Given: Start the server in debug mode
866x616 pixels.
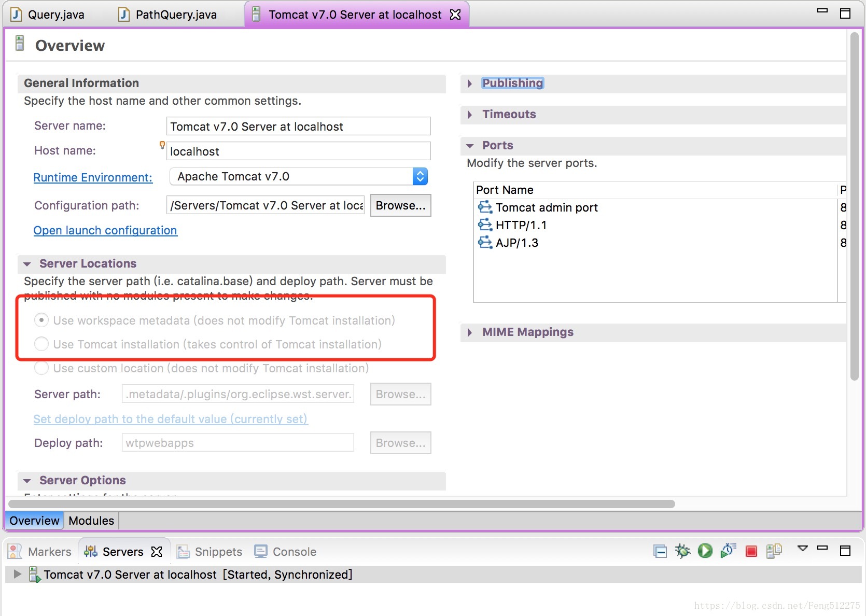Looking at the screenshot, I should 682,551.
